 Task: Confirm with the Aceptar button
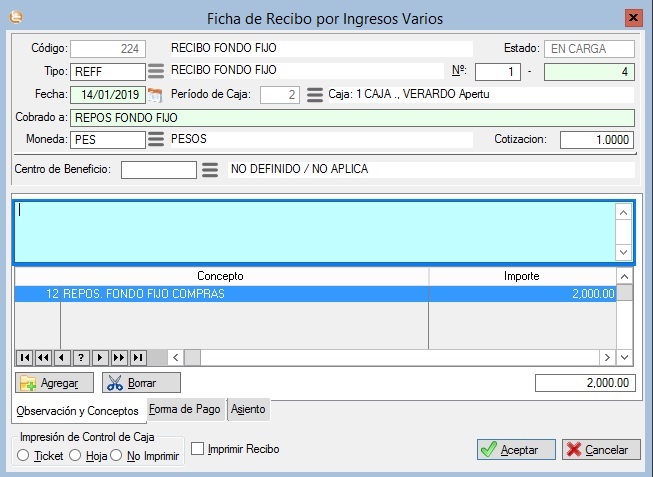516,450
